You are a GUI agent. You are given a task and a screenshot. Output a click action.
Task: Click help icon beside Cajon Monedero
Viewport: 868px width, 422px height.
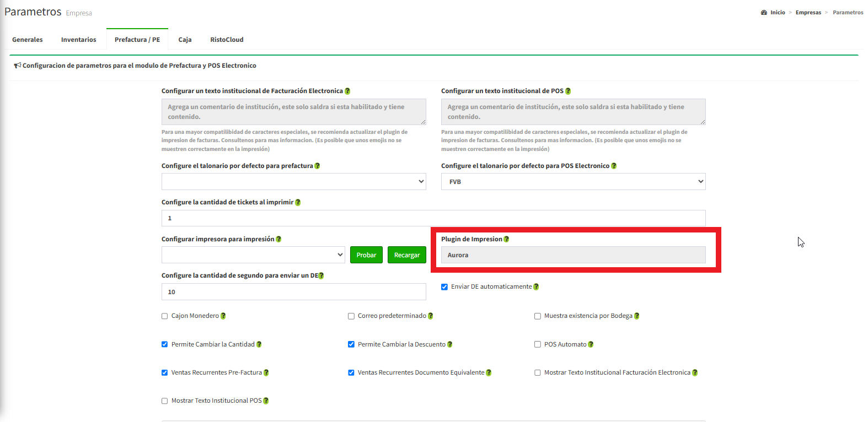pyautogui.click(x=223, y=316)
